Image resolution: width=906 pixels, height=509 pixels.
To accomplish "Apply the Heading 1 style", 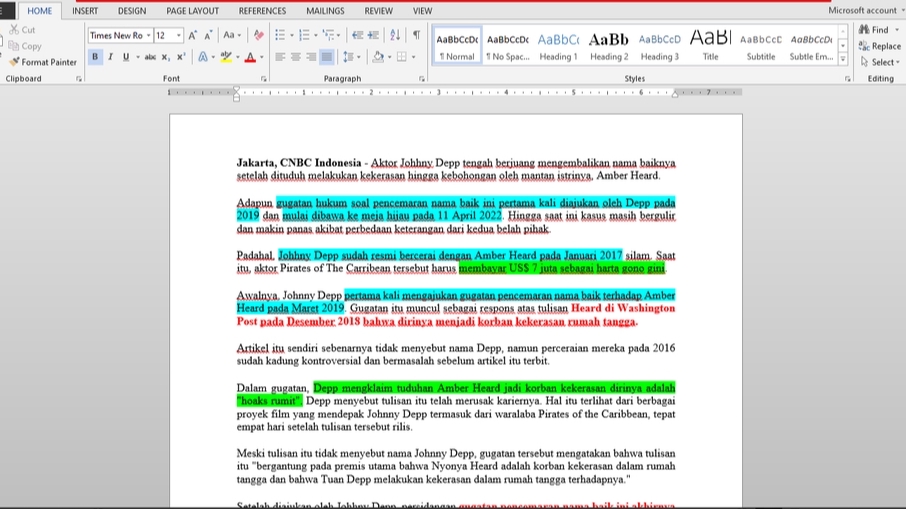I will 558,46.
